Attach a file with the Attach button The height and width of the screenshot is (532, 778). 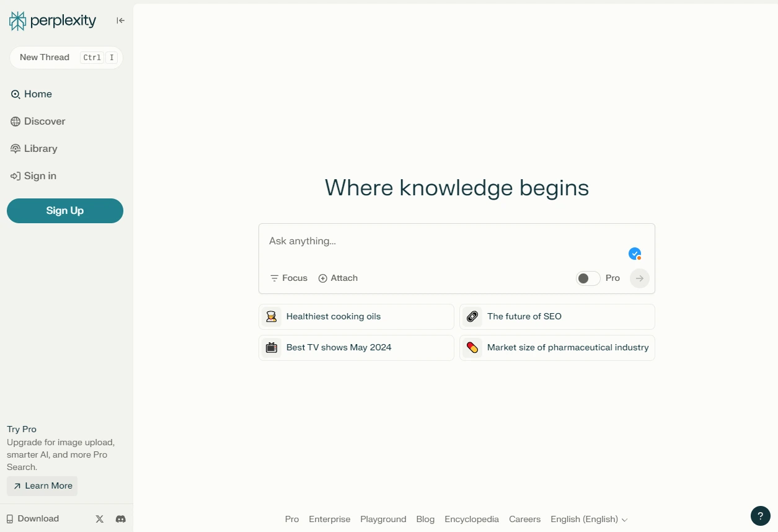pyautogui.click(x=338, y=278)
